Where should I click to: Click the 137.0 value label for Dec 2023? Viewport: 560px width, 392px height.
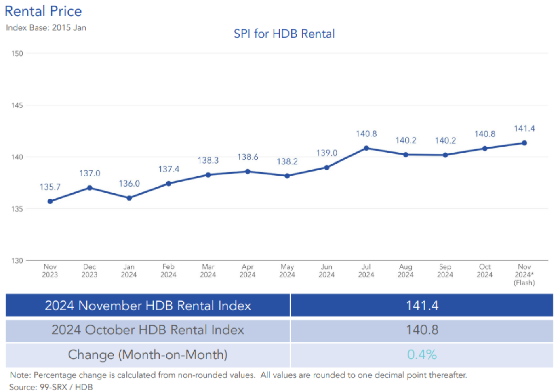[90, 173]
